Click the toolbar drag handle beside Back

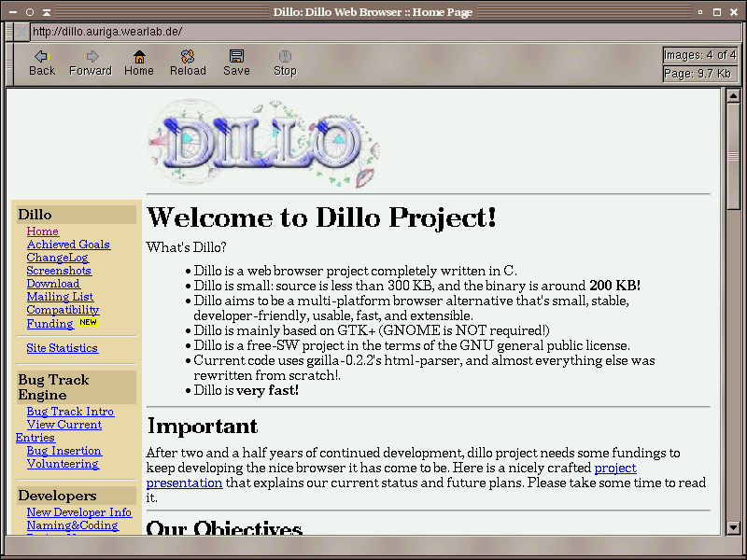coord(9,64)
